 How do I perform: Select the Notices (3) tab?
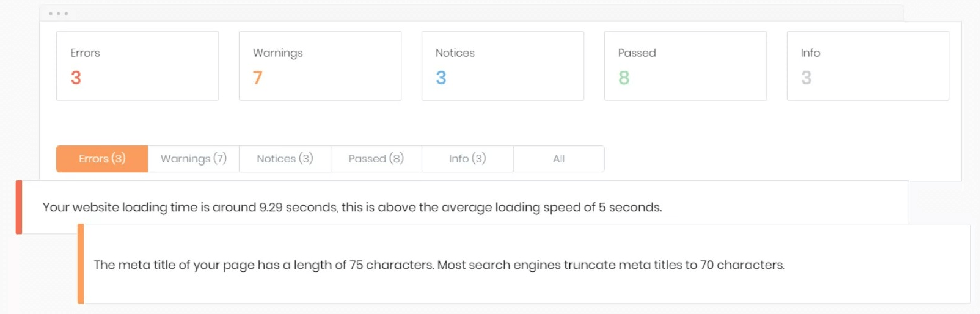[285, 159]
